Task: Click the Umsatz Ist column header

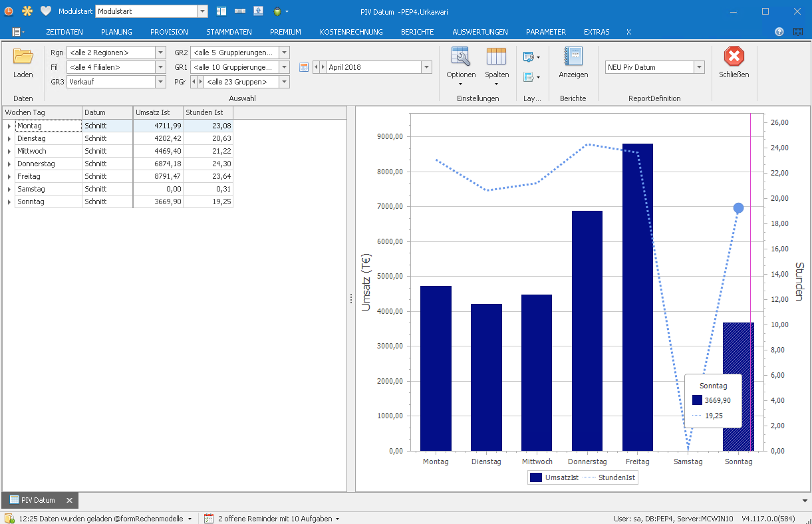Action: click(158, 112)
